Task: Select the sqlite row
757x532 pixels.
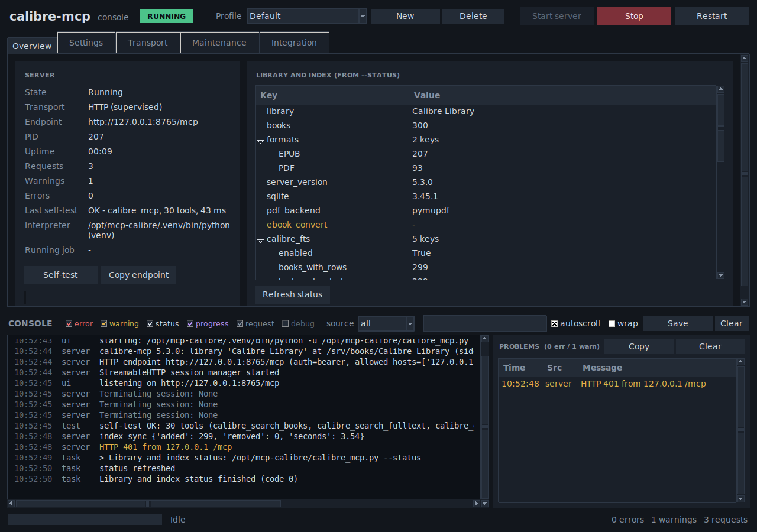Action: coord(486,196)
